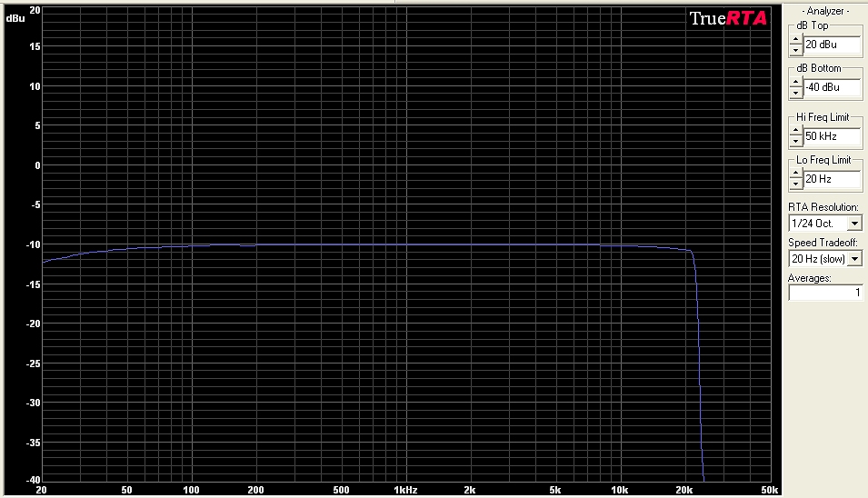Click the -10 dBu axis label
Screen dimensions: 868x498
pyautogui.click(x=34, y=244)
